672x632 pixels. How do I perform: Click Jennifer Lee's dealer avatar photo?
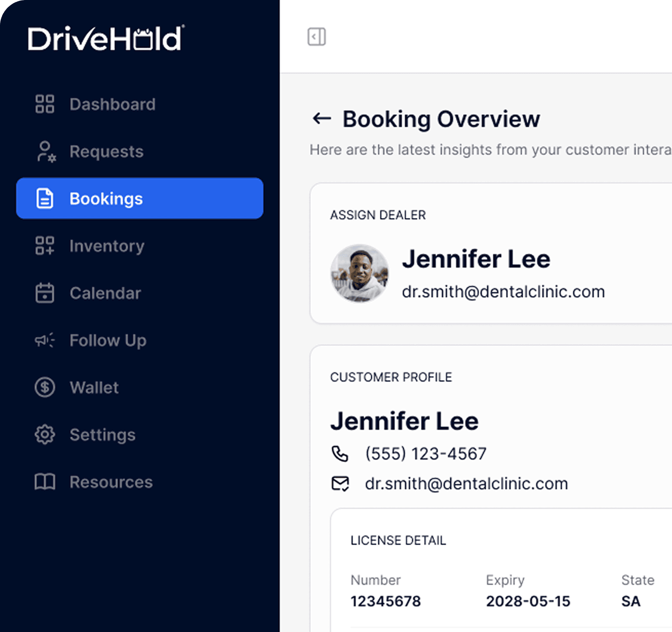tap(360, 273)
